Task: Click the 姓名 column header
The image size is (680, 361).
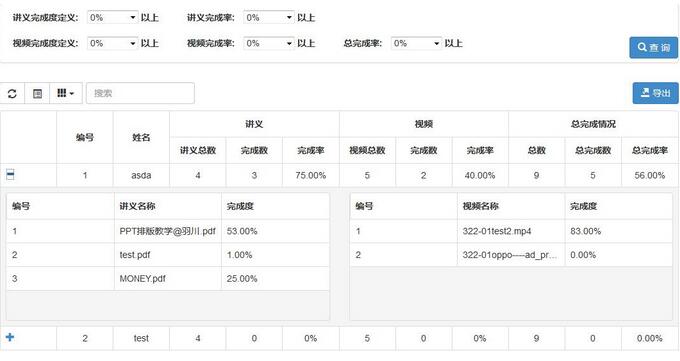Action: [141, 138]
